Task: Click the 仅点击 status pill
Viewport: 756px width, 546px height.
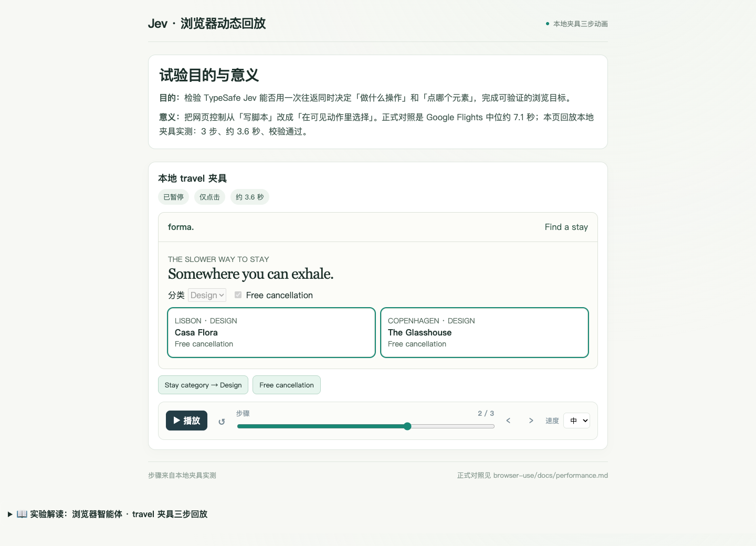Action: click(x=209, y=197)
